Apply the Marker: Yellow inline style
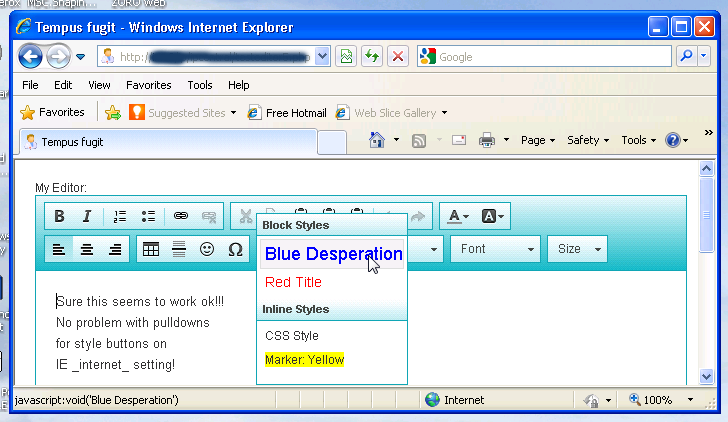Image resolution: width=728 pixels, height=422 pixels. (304, 360)
